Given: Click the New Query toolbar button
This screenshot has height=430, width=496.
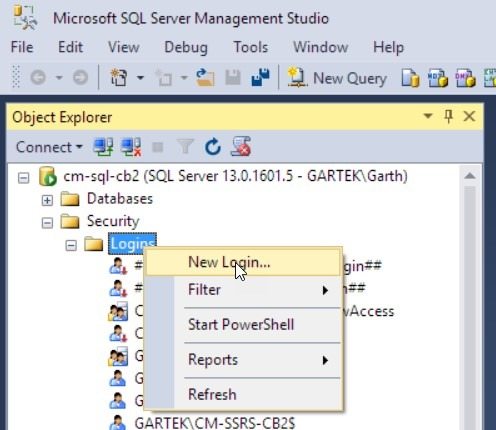Looking at the screenshot, I should click(x=337, y=78).
